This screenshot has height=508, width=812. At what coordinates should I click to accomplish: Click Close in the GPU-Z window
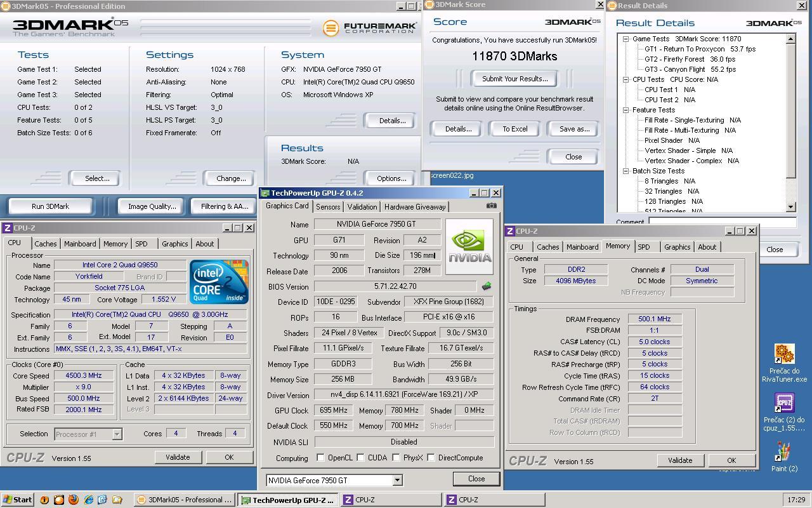476,479
